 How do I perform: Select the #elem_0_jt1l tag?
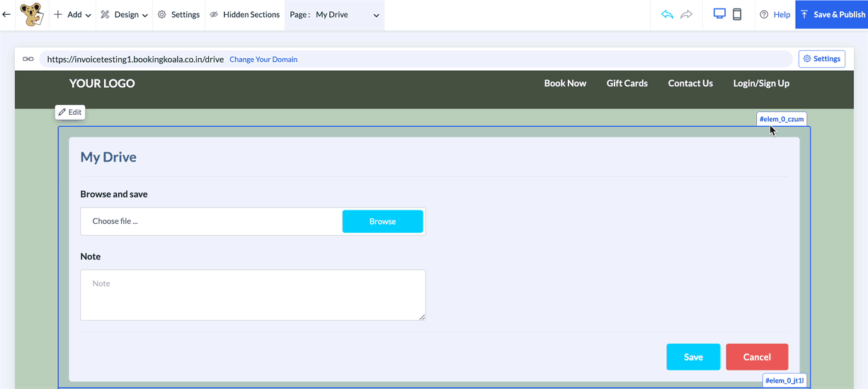784,380
